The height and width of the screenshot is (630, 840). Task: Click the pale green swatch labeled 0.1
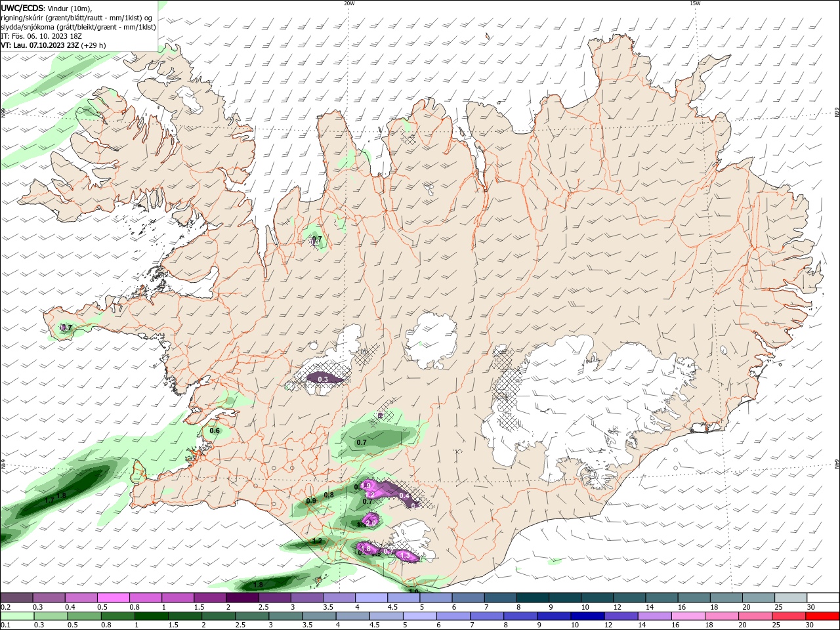[x=17, y=616]
